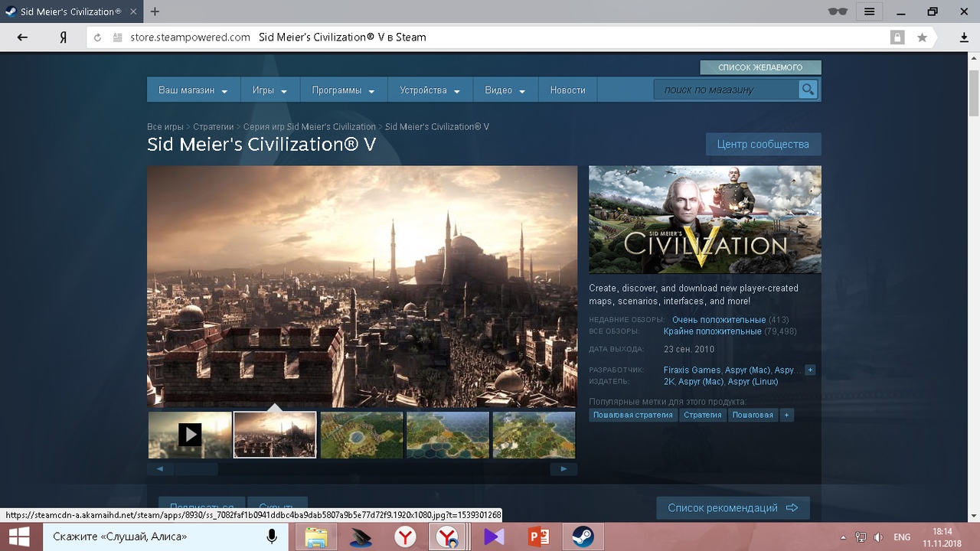Click the store search magnifier button
980x551 pixels.
[808, 90]
